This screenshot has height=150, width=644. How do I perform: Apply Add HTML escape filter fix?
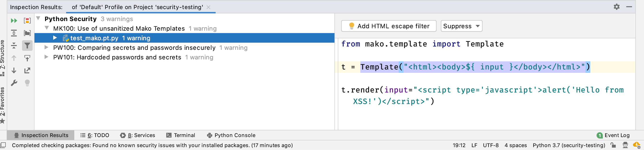point(389,26)
